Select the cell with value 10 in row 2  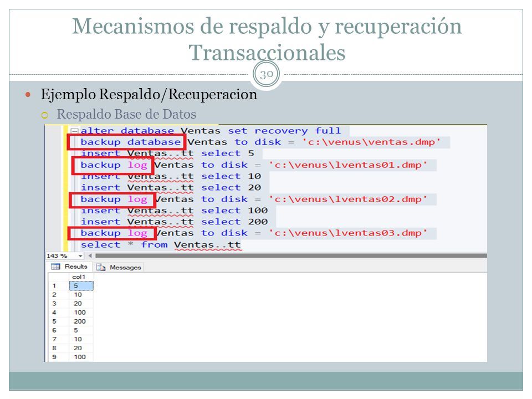click(81, 294)
